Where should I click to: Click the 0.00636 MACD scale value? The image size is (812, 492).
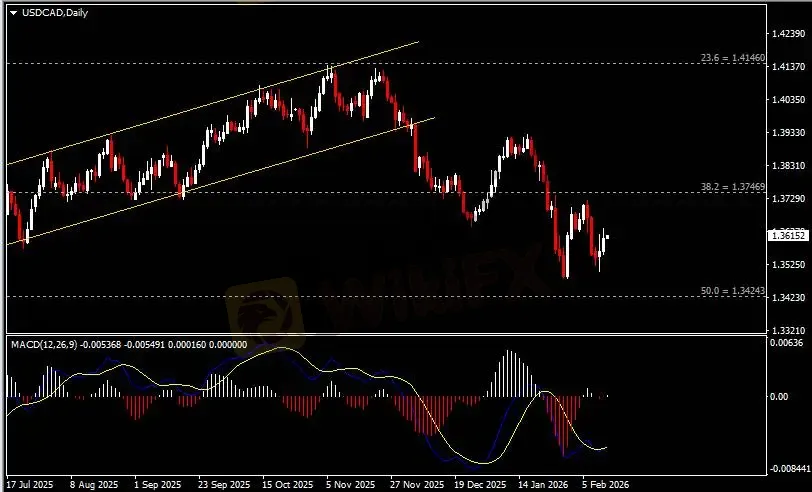(787, 343)
